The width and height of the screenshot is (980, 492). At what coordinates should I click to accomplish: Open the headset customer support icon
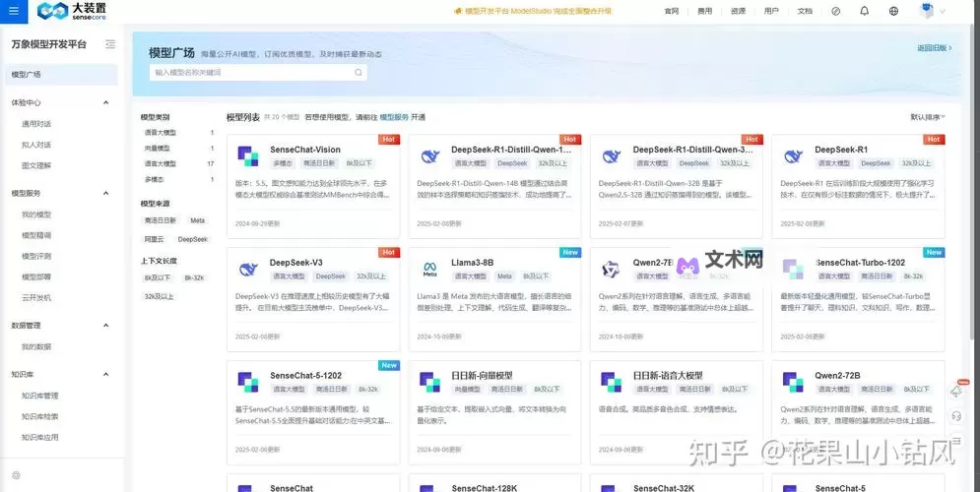[x=955, y=415]
